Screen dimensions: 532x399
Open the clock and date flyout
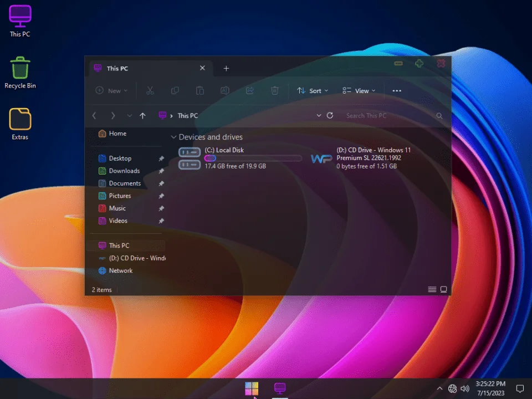(490, 388)
